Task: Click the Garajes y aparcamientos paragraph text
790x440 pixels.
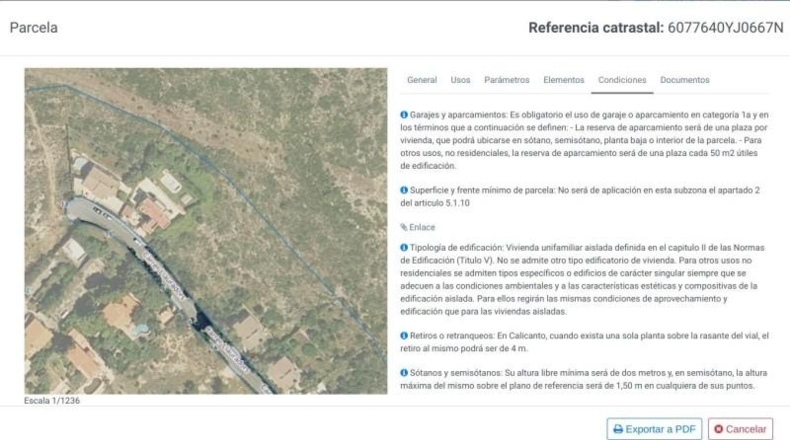Action: click(584, 140)
